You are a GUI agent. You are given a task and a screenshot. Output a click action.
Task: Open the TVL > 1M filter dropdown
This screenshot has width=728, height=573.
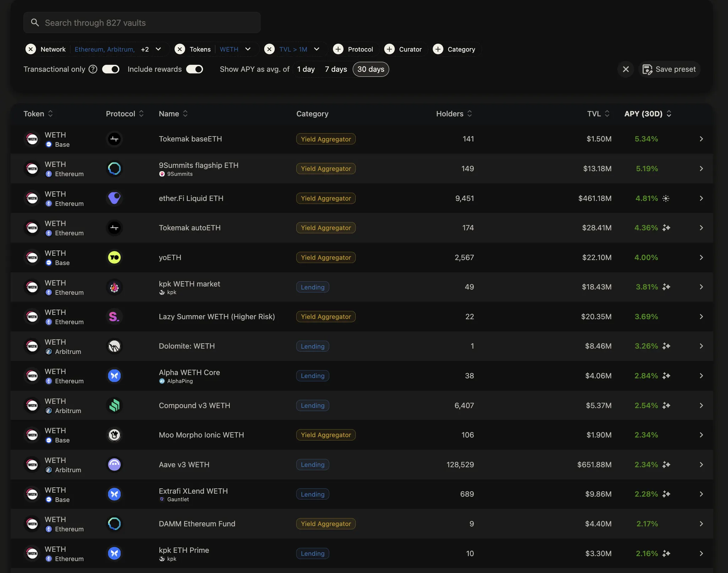(x=316, y=49)
